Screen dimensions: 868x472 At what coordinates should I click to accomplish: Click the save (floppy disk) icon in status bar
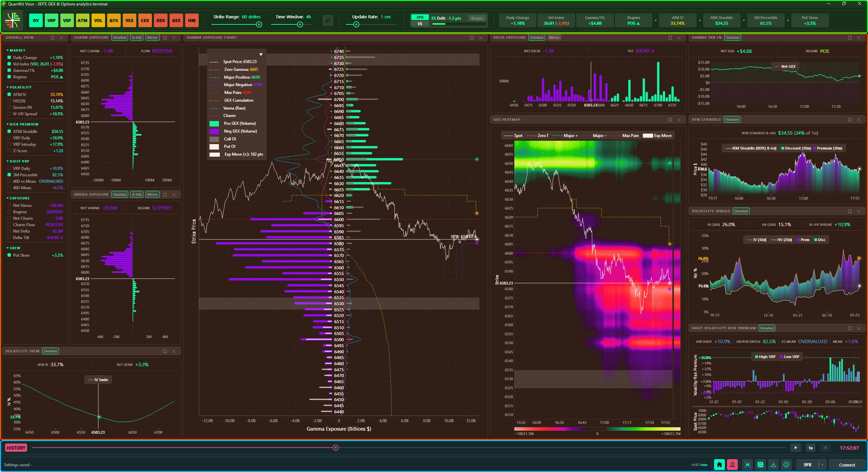[x=761, y=465]
